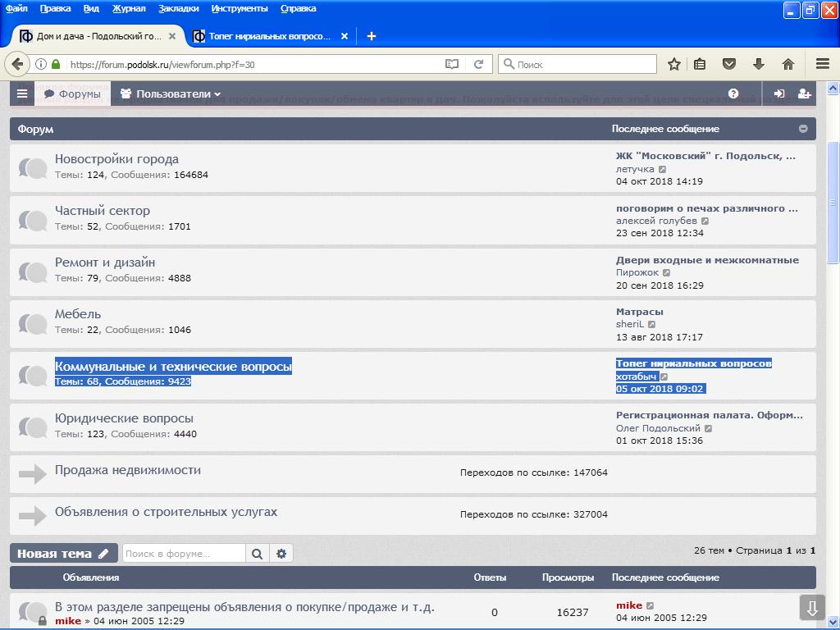
Task: Open the Новостройки города subforum
Action: (116, 159)
